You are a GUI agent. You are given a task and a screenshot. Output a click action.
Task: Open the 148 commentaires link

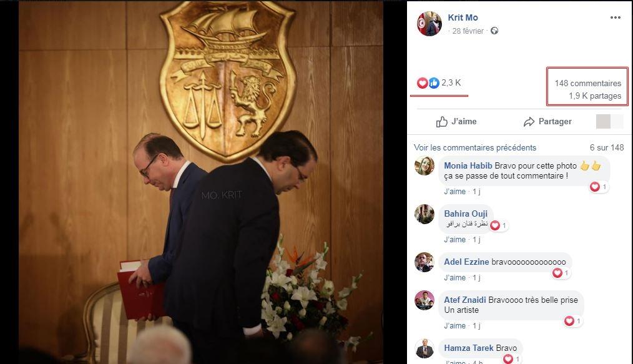coord(587,84)
